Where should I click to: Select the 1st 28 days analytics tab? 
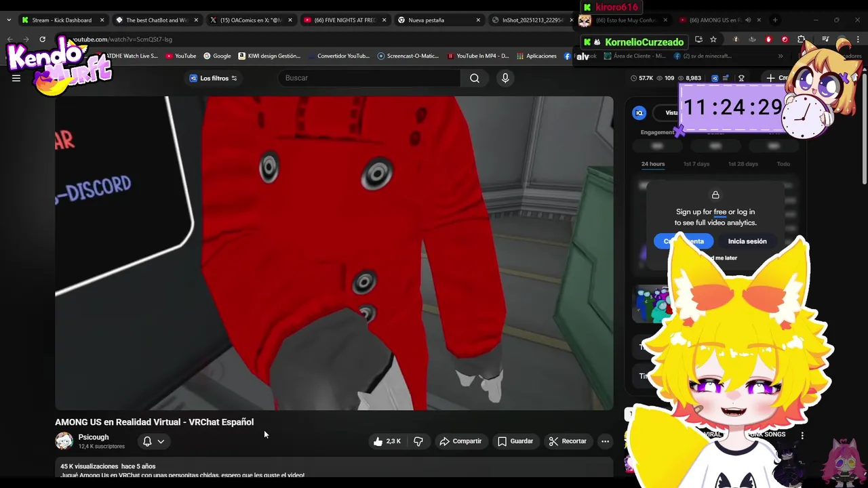pos(743,164)
